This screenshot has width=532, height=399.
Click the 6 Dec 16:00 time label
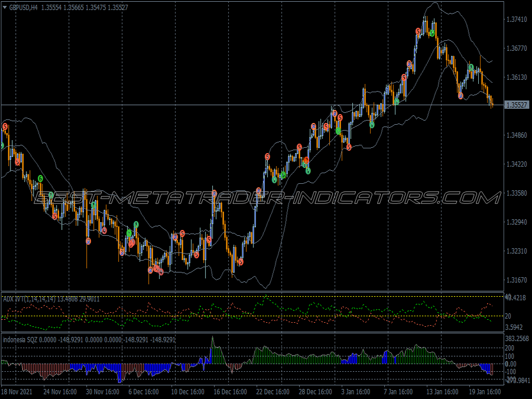(x=144, y=391)
